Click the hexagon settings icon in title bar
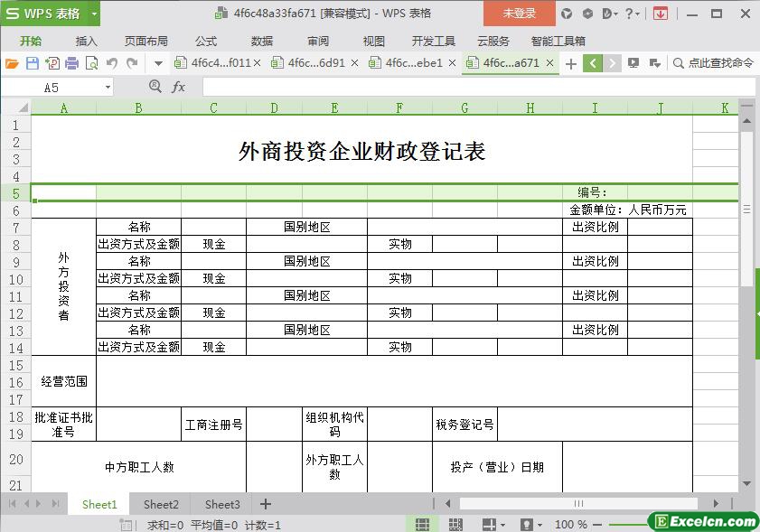Viewport: 760px width, 532px height. 587,14
